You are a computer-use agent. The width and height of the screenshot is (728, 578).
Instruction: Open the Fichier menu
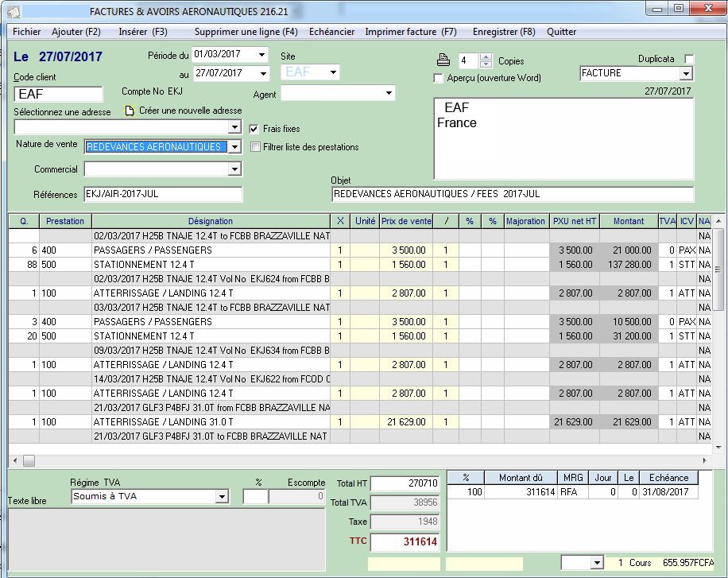tap(27, 32)
